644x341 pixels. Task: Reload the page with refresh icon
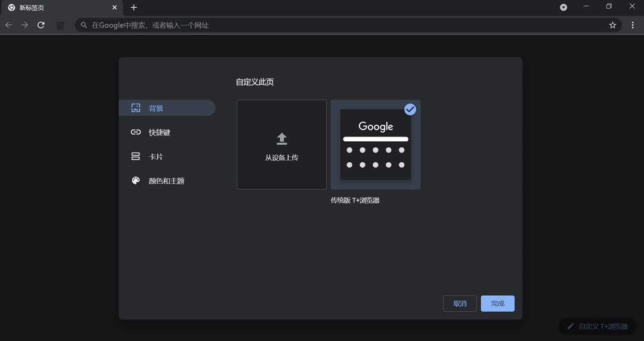[41, 25]
